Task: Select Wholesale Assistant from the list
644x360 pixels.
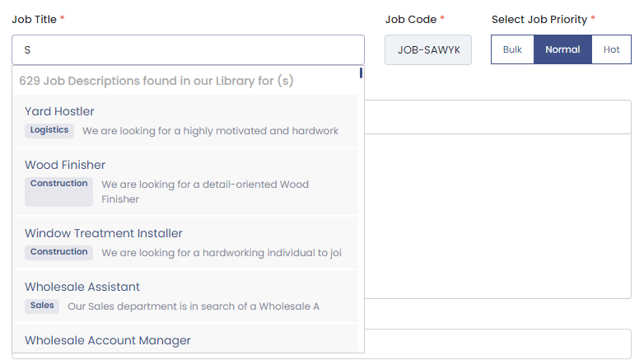Action: pos(82,287)
